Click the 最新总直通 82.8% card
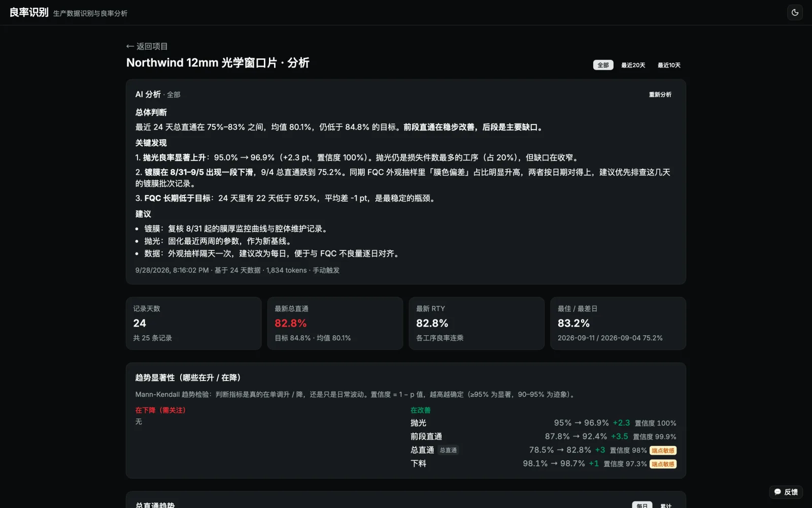Viewport: 812px width, 508px height. 335,323
